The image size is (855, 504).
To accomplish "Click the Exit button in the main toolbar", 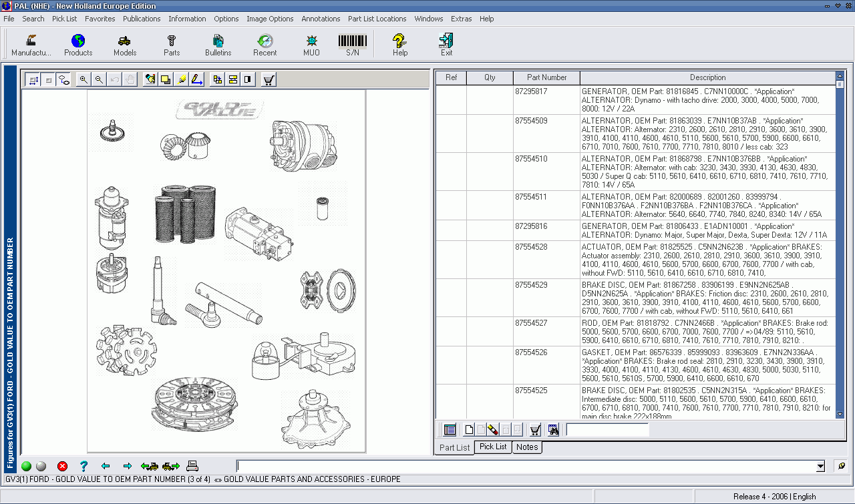I will (x=446, y=41).
